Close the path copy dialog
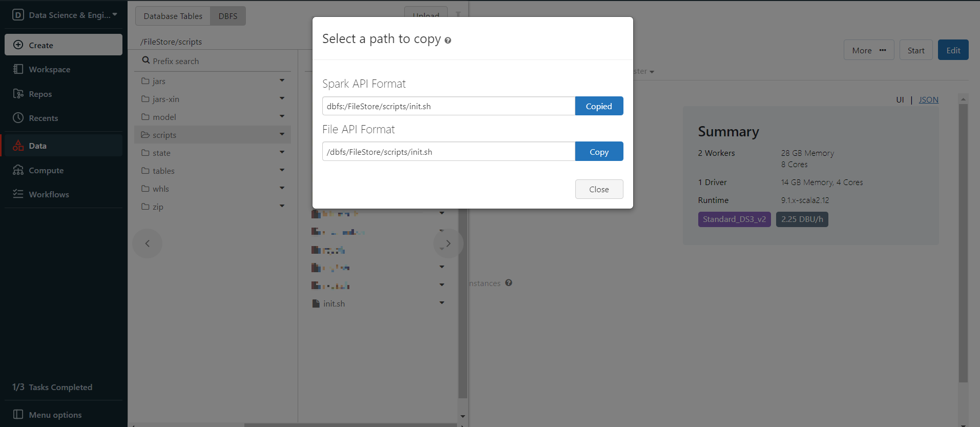980x427 pixels. [598, 189]
